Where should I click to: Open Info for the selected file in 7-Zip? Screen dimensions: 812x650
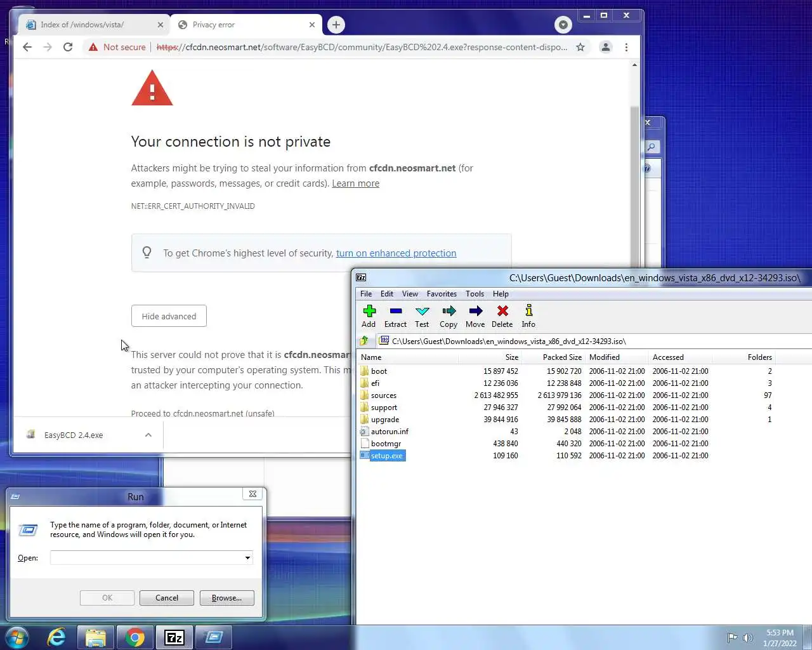point(528,315)
